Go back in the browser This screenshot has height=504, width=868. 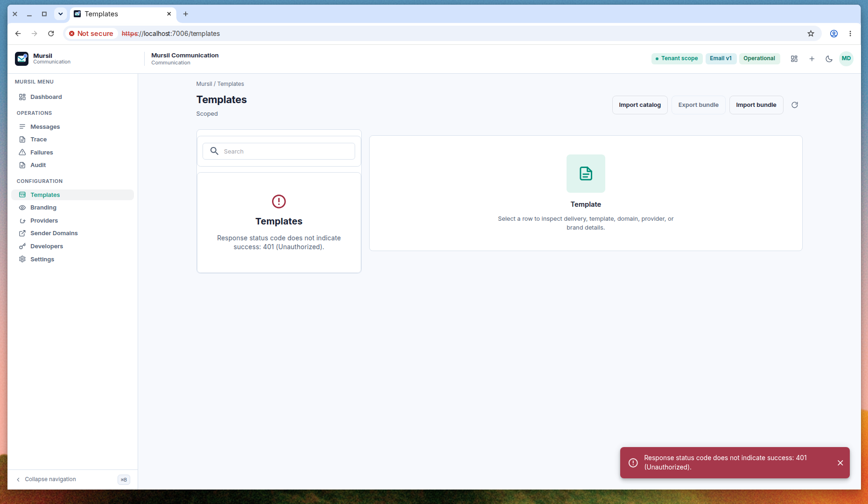(18, 34)
